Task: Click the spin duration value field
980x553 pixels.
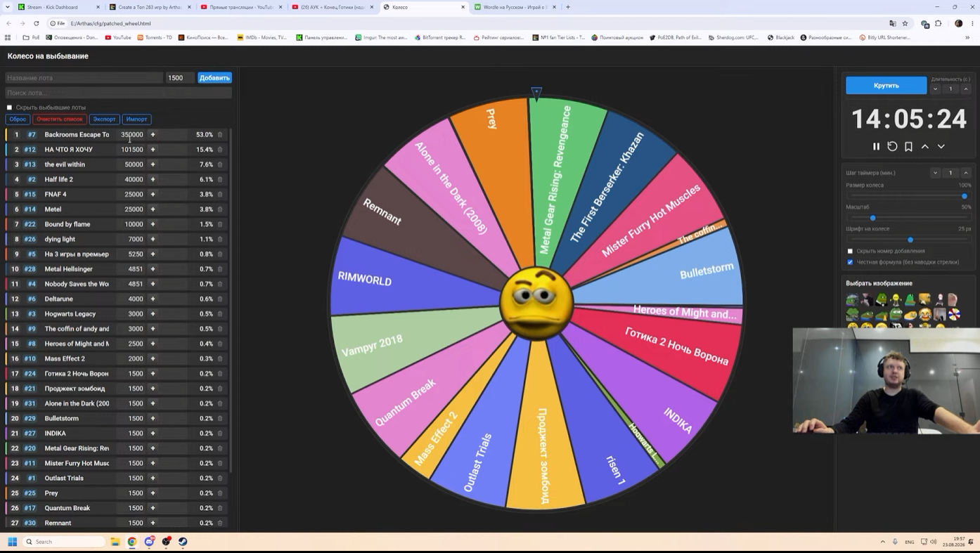Action: click(x=950, y=89)
